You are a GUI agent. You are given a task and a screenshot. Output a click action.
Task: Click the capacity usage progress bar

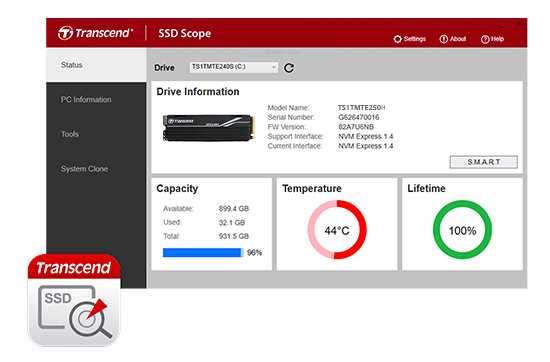click(x=203, y=253)
